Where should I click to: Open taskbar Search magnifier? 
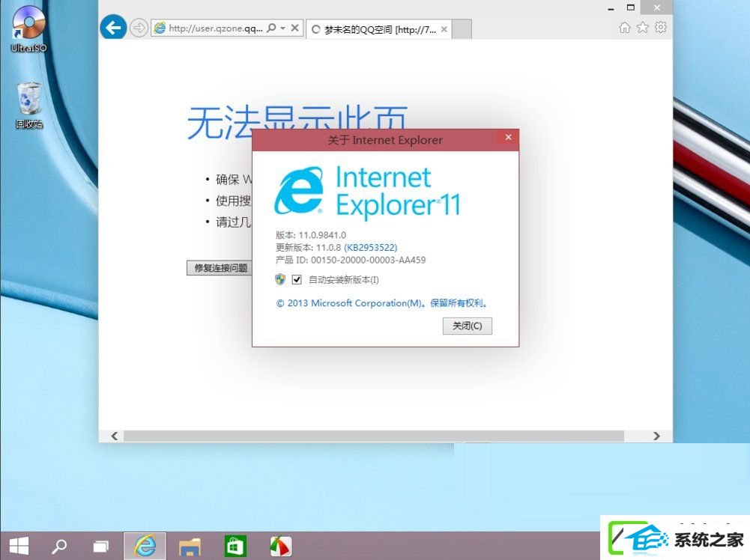click(59, 546)
